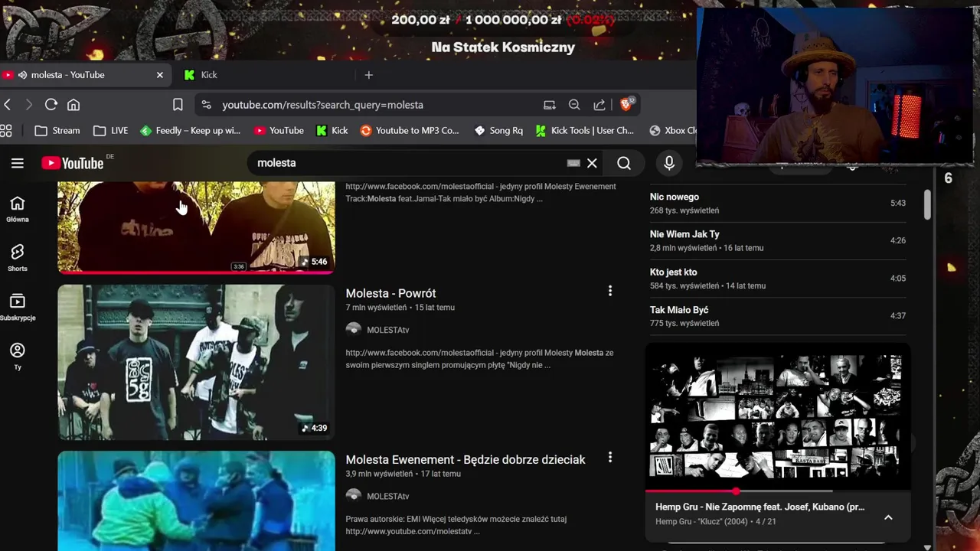The image size is (980, 551).
Task: Bookmark this page
Action: coord(178,105)
